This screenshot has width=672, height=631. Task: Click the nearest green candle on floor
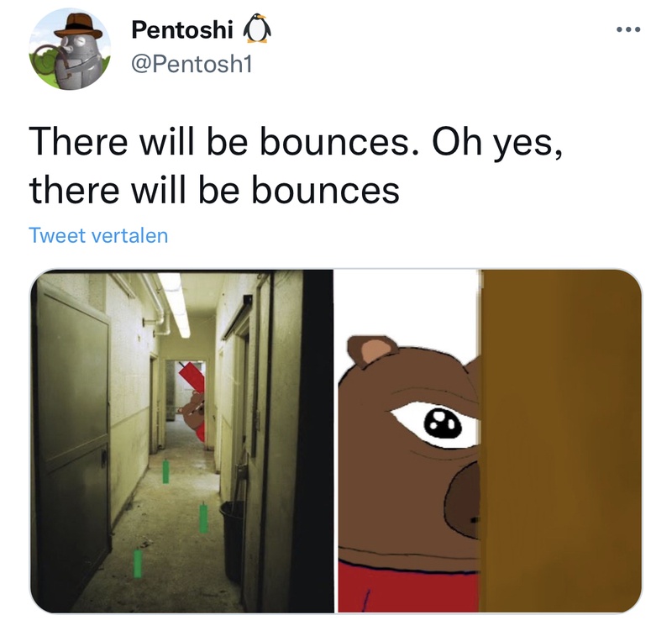138,563
